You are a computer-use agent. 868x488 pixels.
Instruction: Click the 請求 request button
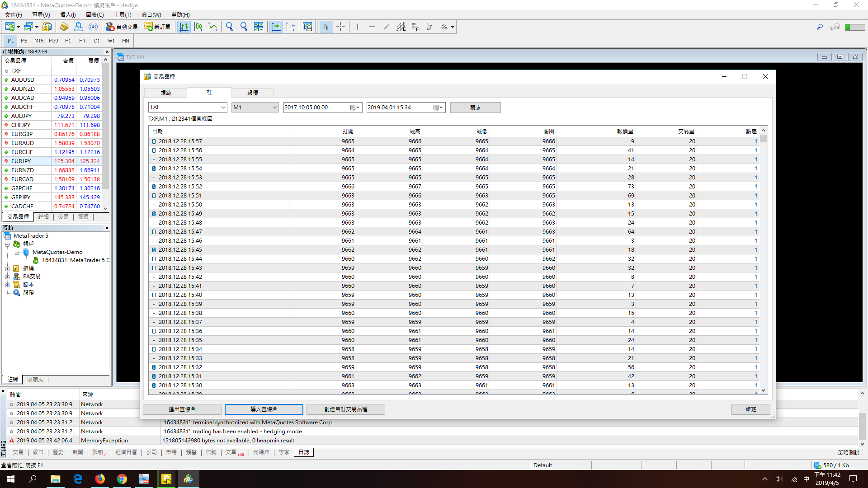point(475,108)
